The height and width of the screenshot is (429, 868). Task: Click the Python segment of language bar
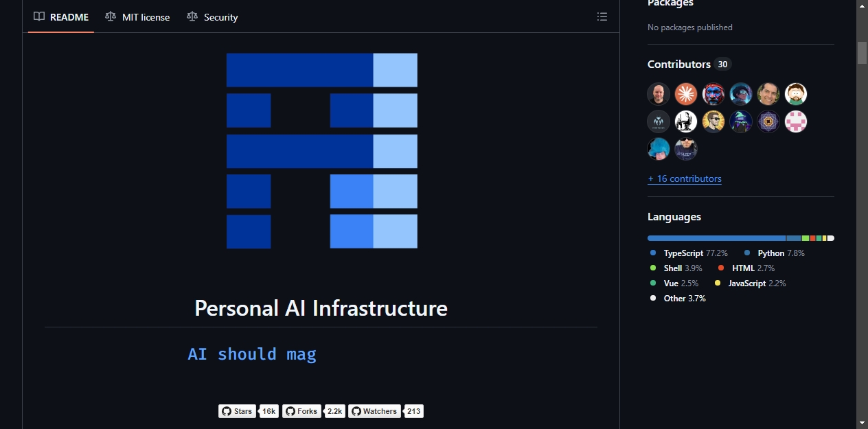pos(794,238)
